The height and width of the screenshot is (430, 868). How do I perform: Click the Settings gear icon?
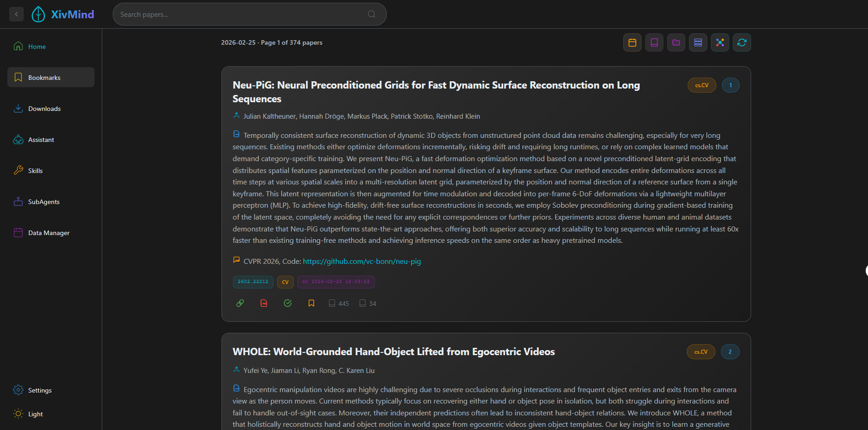tap(18, 390)
